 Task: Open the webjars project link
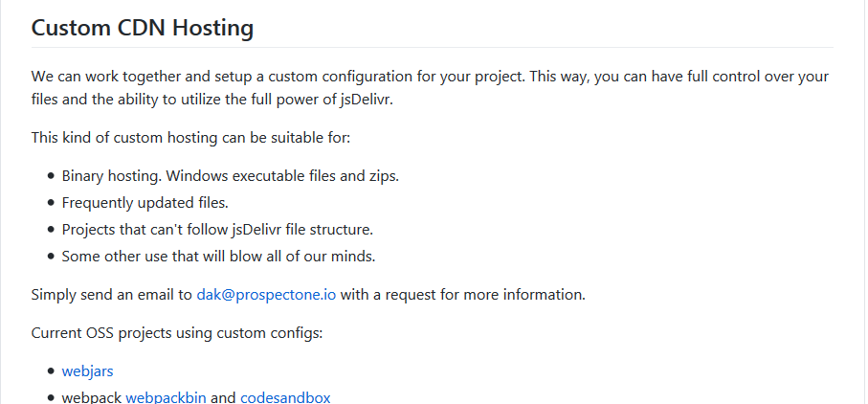pos(87,370)
